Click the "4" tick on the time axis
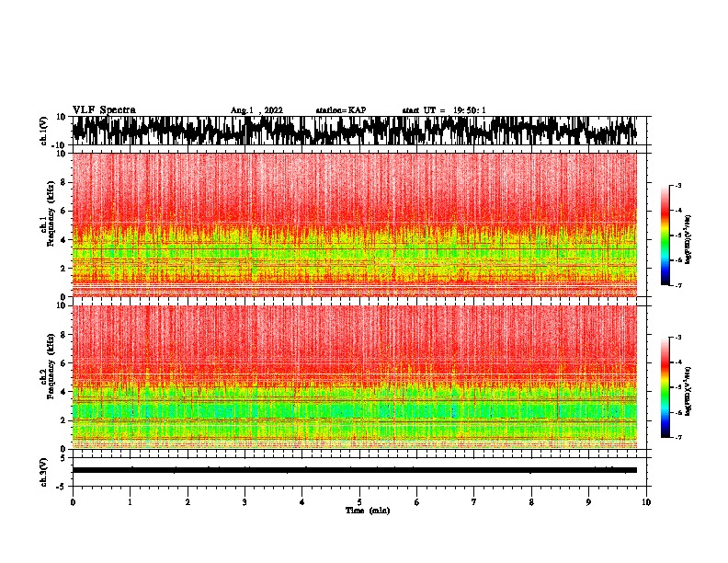Image resolution: width=728 pixels, height=563 pixels. pyautogui.click(x=302, y=502)
